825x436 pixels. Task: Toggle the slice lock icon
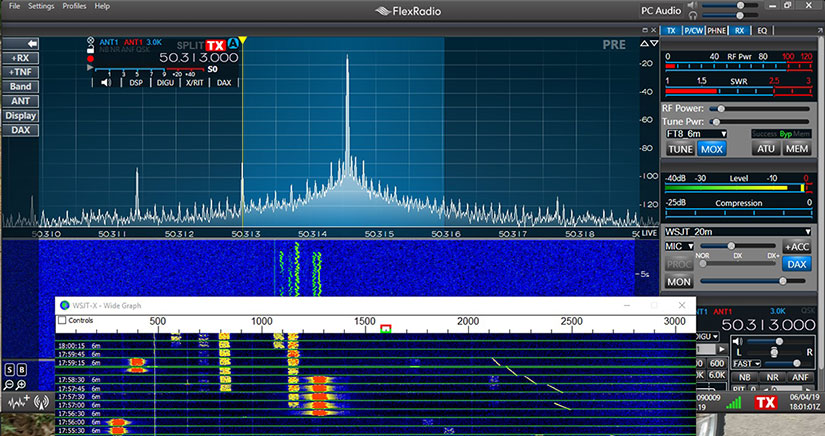point(90,49)
